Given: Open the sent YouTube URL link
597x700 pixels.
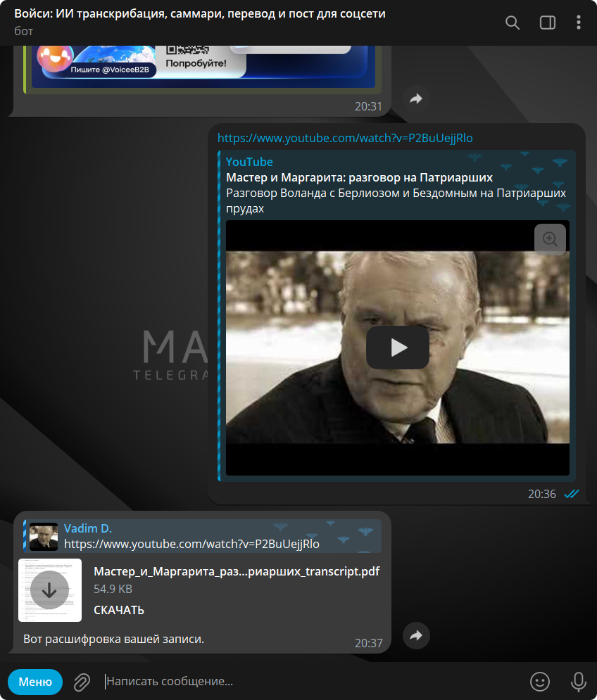Looking at the screenshot, I should tap(345, 138).
